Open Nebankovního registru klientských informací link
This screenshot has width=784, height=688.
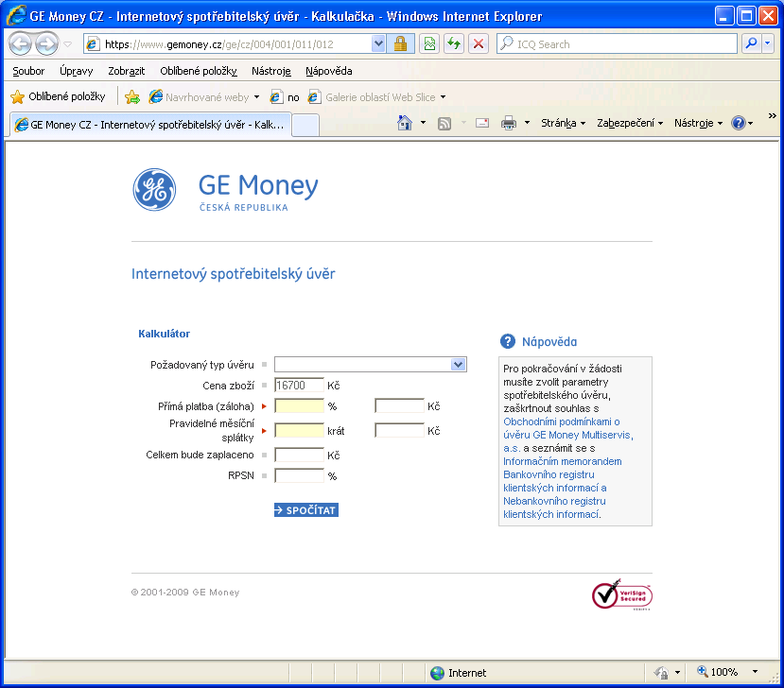[x=554, y=507]
